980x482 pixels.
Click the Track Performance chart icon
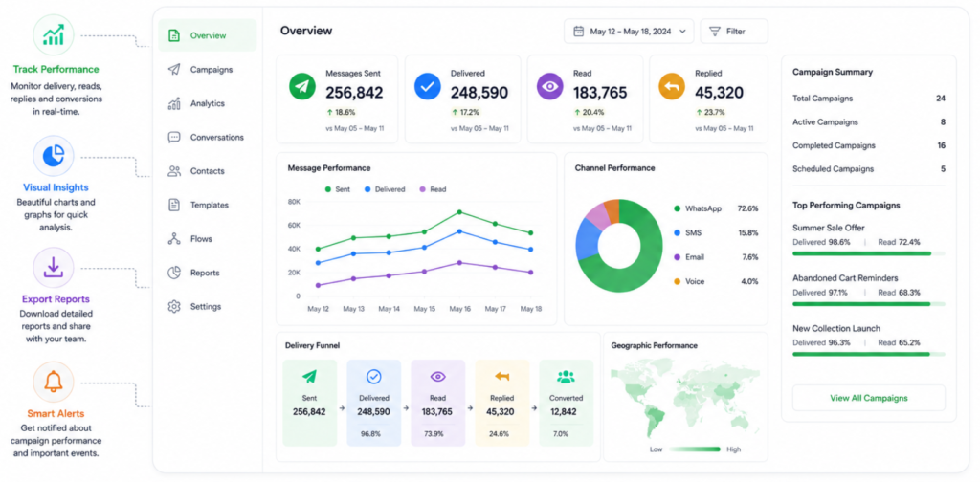click(x=54, y=35)
